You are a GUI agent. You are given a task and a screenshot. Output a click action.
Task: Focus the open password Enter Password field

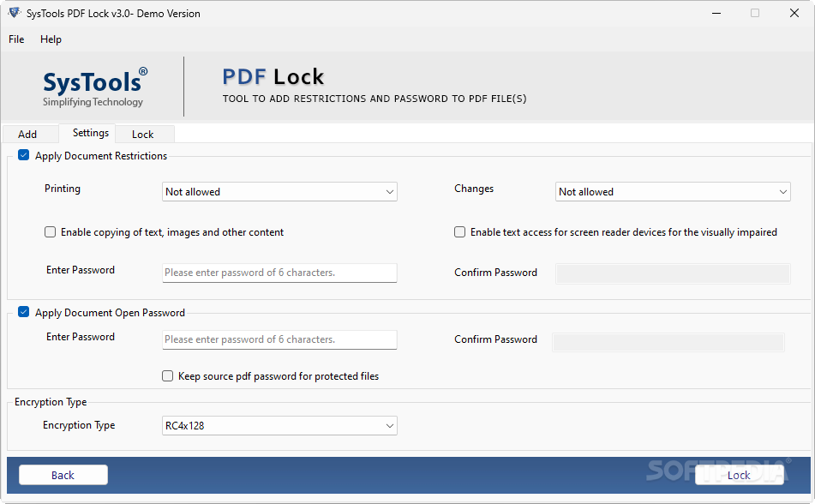click(279, 339)
